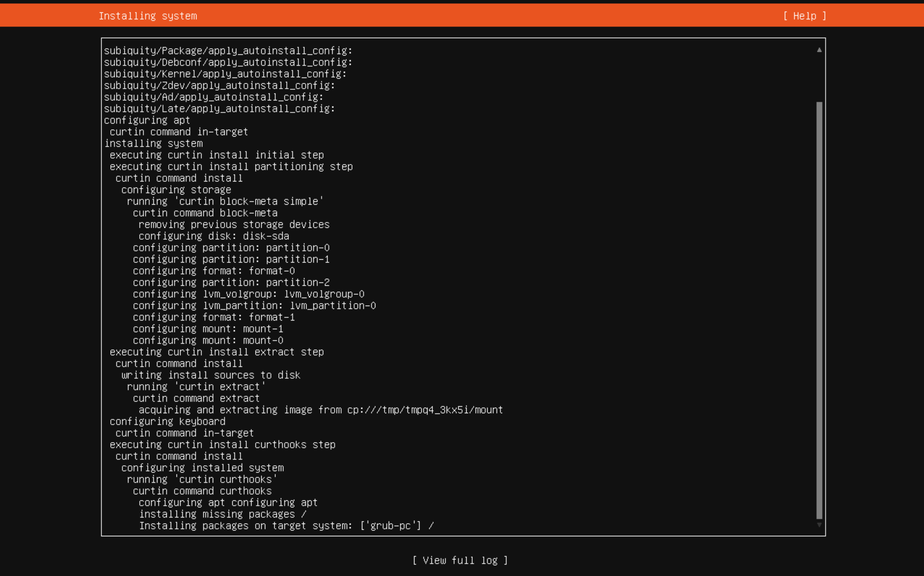Click the scroll down arrow of the log

[x=819, y=525]
